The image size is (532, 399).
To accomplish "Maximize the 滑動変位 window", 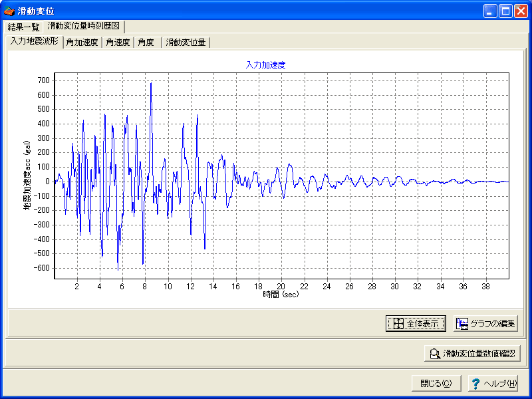I will [505, 11].
